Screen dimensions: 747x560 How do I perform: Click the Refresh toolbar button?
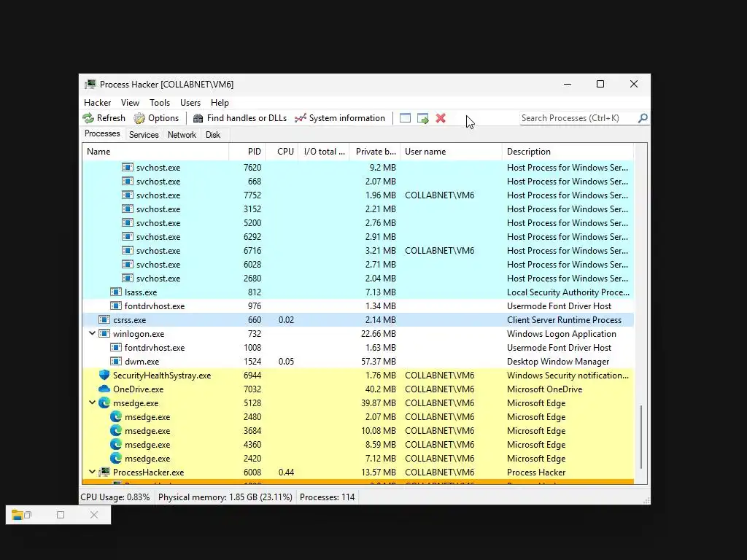pyautogui.click(x=104, y=118)
